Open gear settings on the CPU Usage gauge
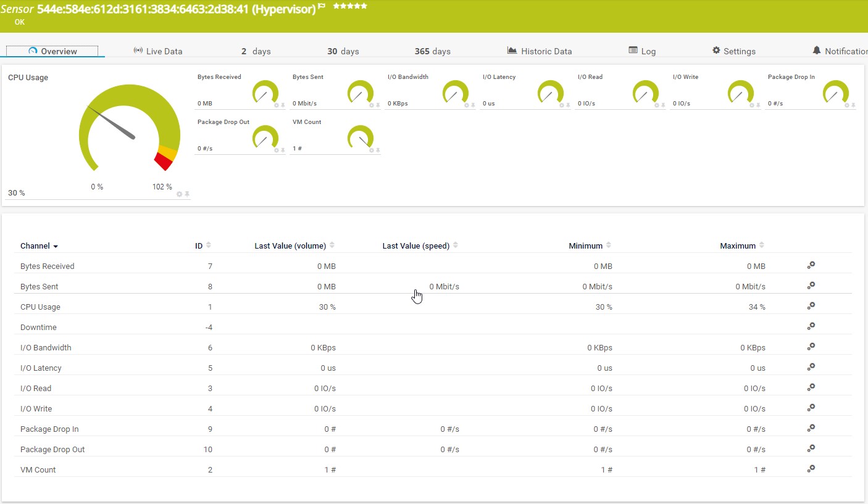Screen dimensions: 868x504 [180, 194]
